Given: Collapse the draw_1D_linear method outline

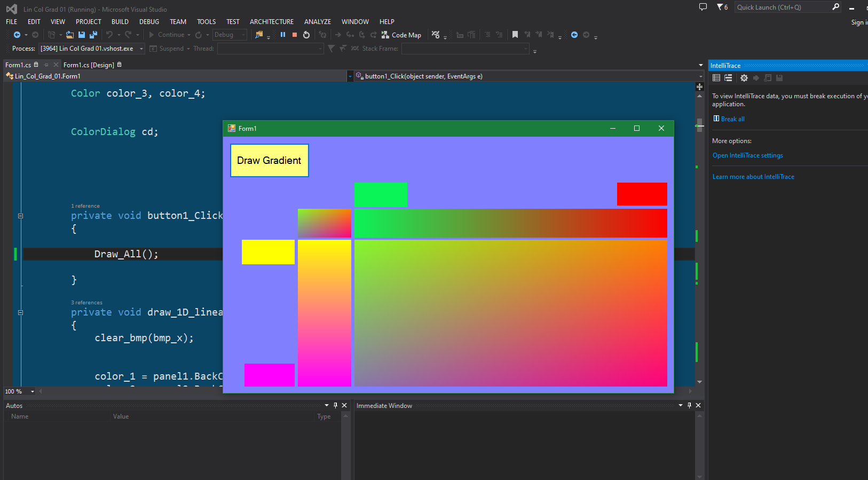Looking at the screenshot, I should (x=20, y=313).
